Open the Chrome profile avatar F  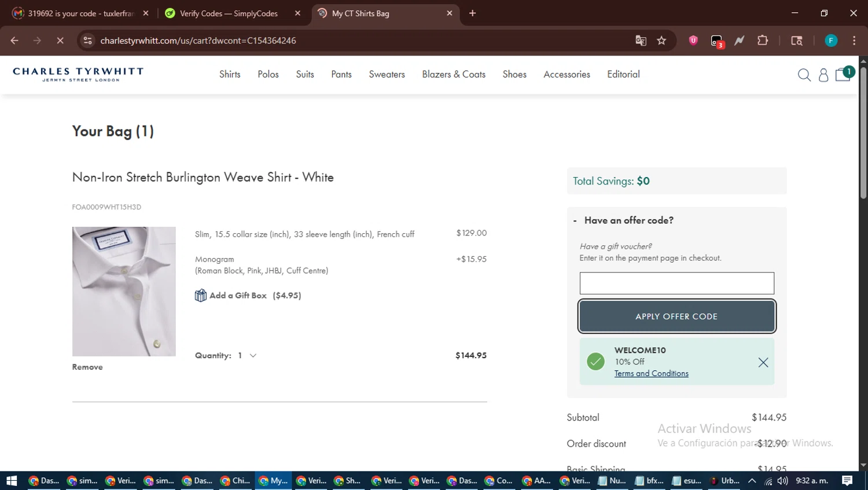(831, 40)
